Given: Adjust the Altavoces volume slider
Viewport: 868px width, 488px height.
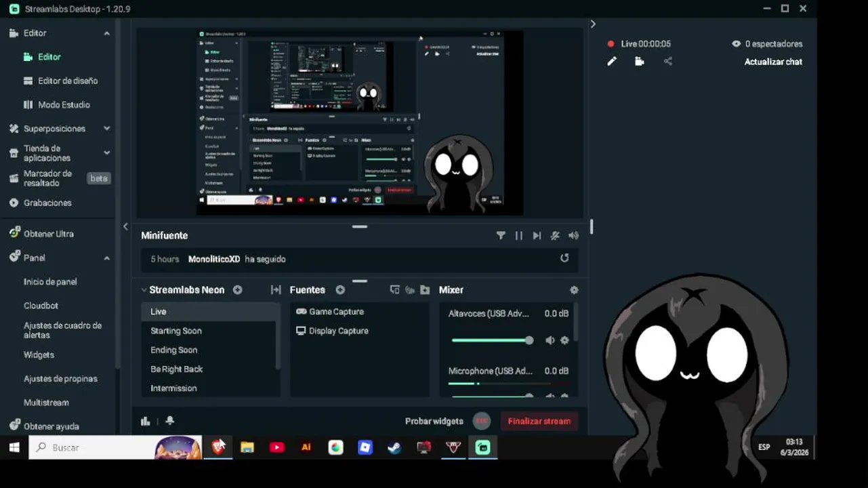Looking at the screenshot, I should coord(492,340).
